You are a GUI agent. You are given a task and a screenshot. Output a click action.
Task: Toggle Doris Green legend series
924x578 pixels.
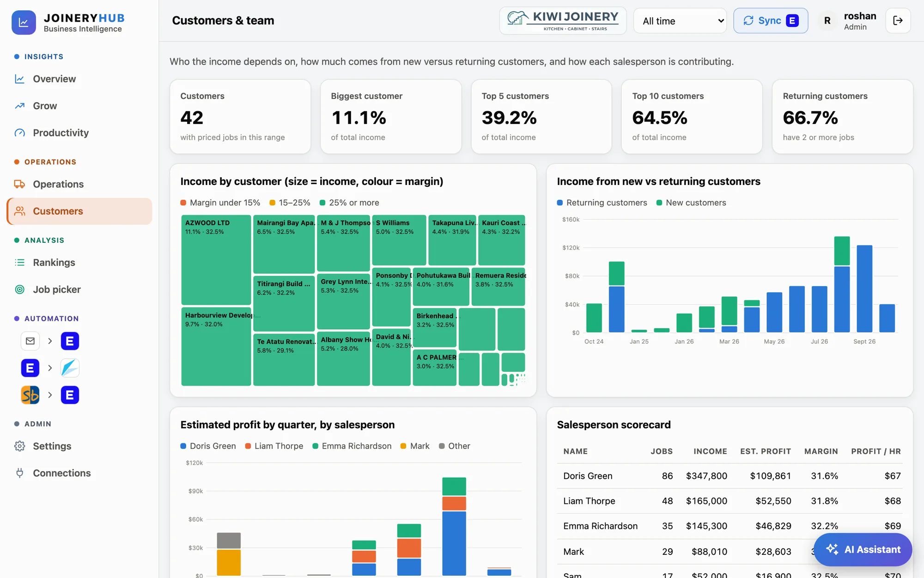208,446
